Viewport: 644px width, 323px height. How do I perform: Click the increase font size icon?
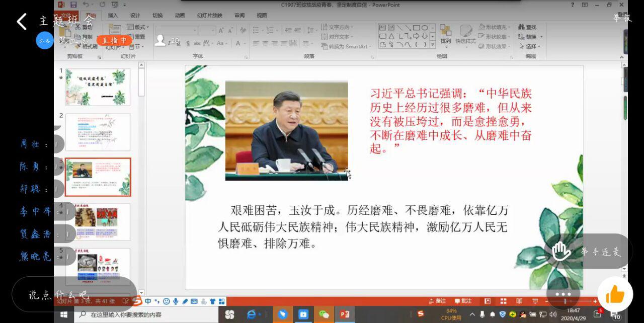click(221, 31)
